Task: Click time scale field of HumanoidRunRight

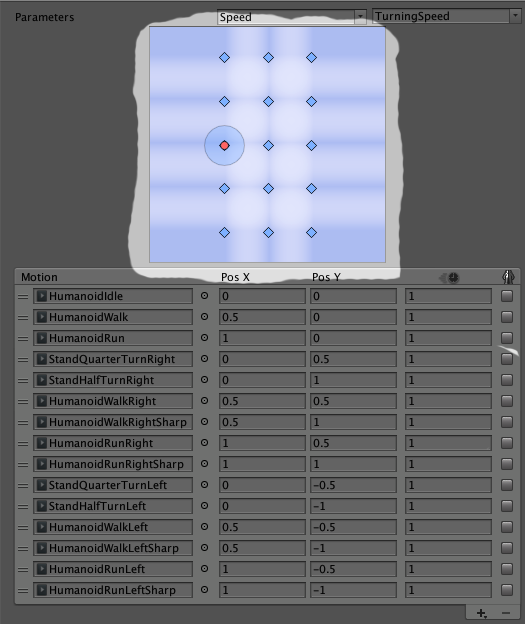Action: pos(448,443)
